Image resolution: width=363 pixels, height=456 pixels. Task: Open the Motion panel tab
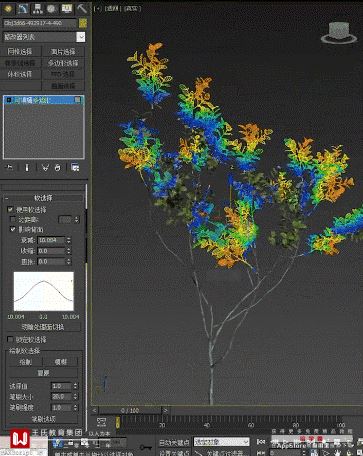point(51,8)
